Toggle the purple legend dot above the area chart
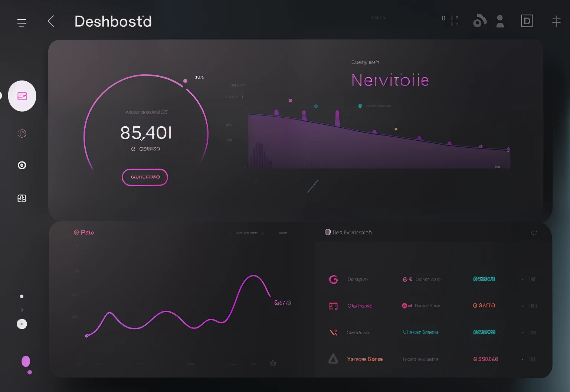This screenshot has width=570, height=392. [x=290, y=101]
